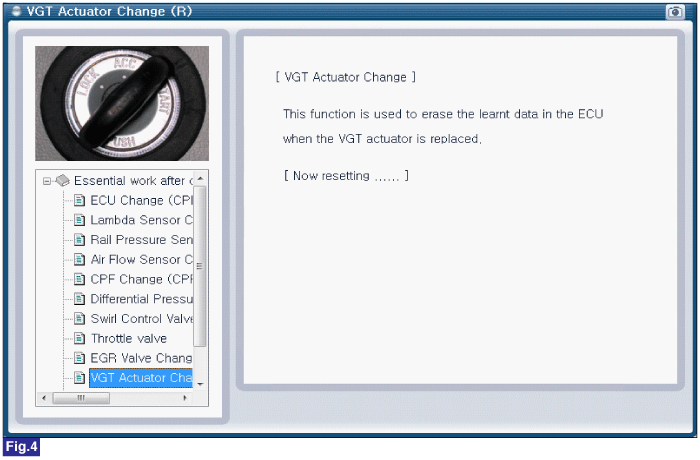Viewport: 700px width, 460px height.
Task: Click horizontal scrollbar right arrow
Action: (185, 398)
